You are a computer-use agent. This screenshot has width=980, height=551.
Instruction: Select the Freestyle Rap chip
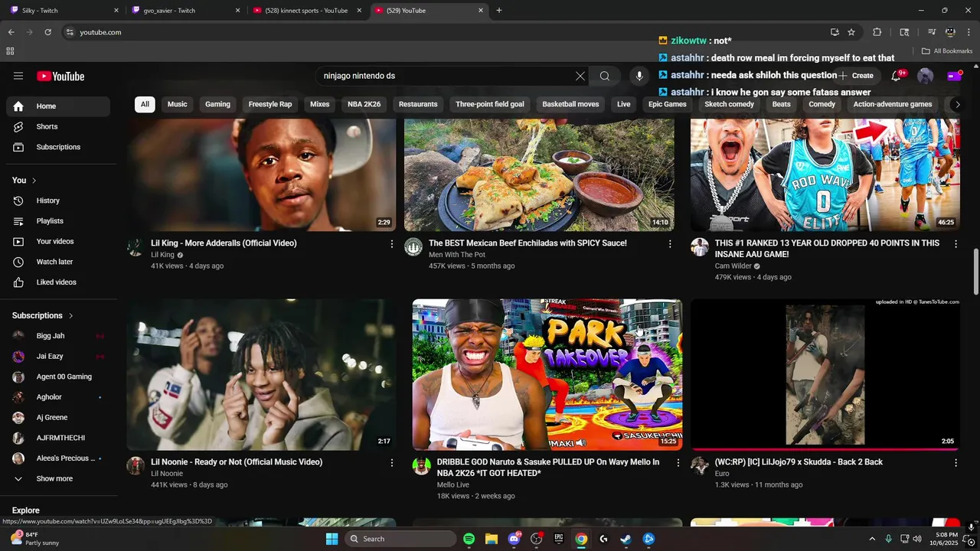[x=270, y=104]
